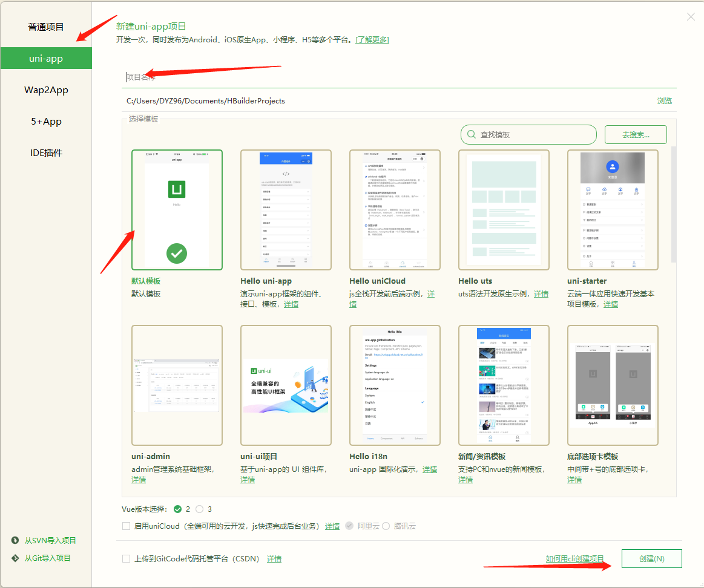Open 详情 link for Hello i18n
The height and width of the screenshot is (588, 704).
[x=430, y=469]
